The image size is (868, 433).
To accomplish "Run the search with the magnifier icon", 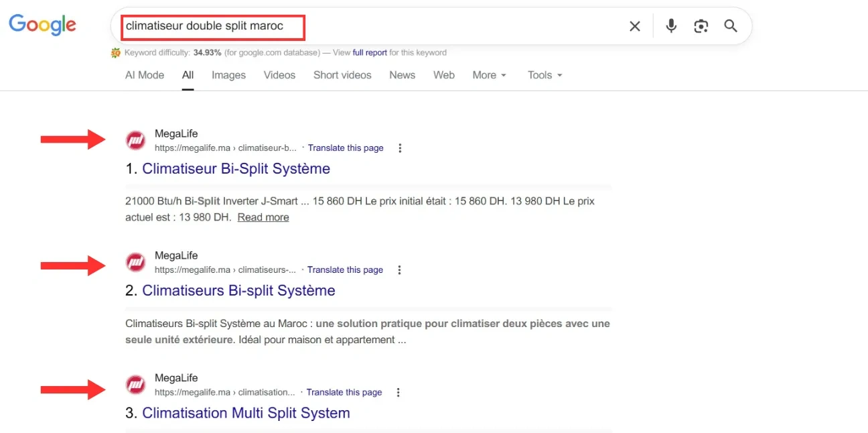I will (730, 25).
